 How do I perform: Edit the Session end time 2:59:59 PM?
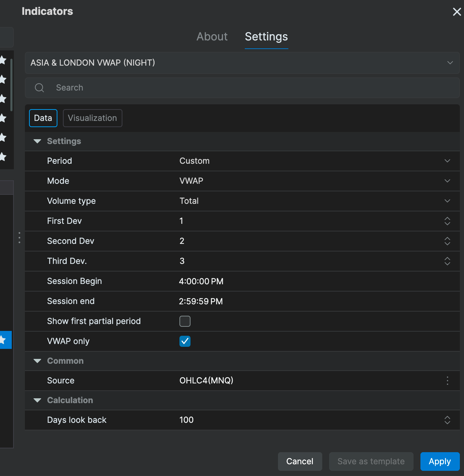pos(201,302)
